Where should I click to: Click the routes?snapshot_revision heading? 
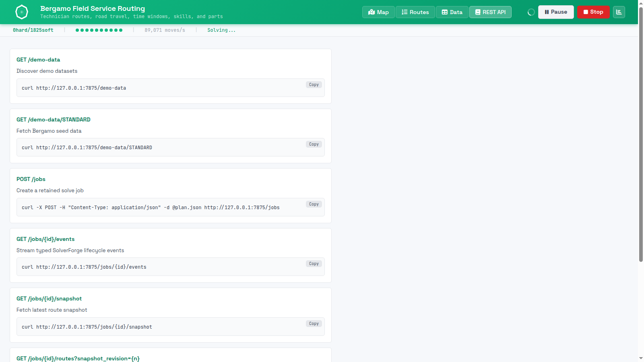pos(78,358)
